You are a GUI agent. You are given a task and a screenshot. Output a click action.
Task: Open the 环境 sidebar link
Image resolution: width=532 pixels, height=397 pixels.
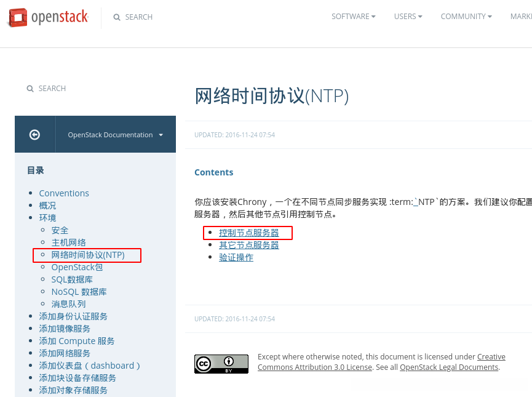(47, 218)
